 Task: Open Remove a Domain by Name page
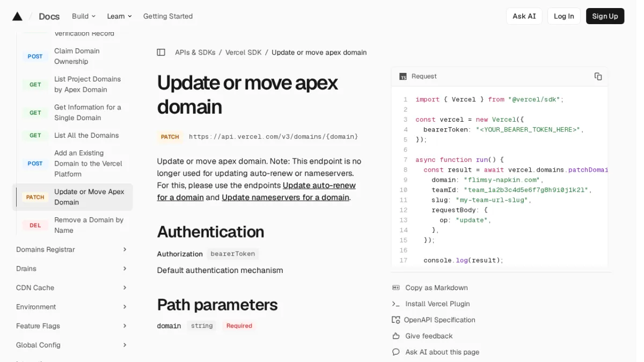[x=89, y=225]
